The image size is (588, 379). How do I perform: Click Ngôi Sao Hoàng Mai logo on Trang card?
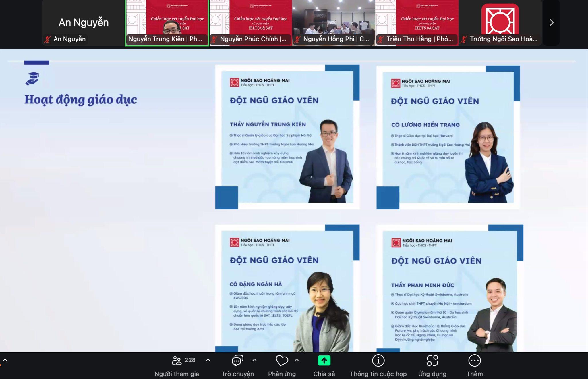pos(421,83)
